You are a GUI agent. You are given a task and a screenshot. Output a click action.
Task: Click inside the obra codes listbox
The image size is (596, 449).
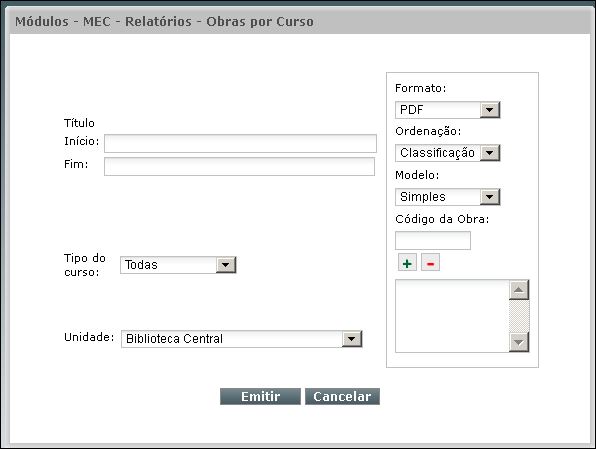tap(452, 316)
